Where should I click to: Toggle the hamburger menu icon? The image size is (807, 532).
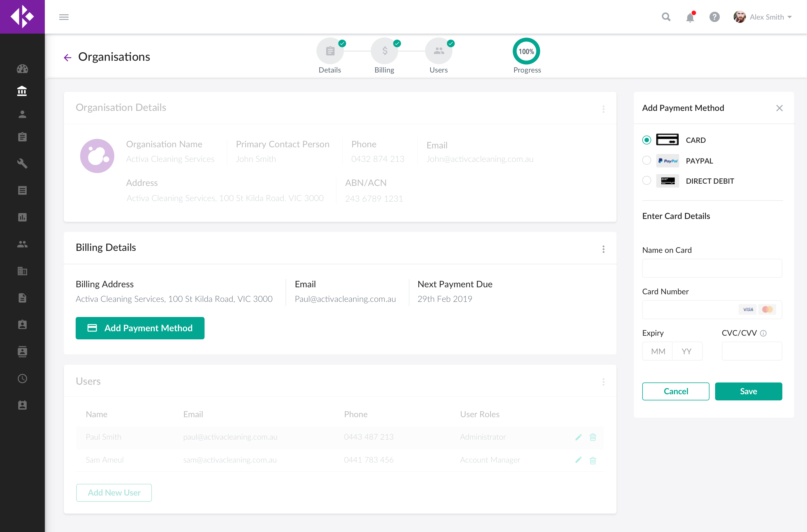pos(64,17)
